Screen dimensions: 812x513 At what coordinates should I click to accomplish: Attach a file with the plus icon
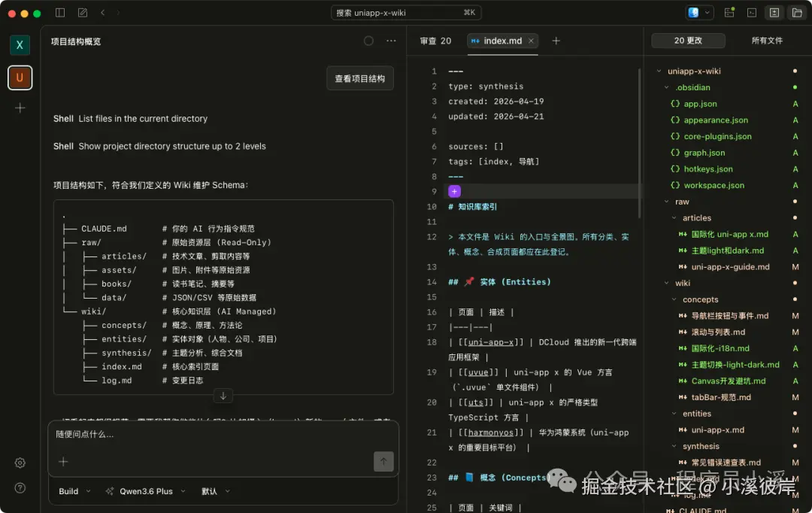[x=63, y=461]
